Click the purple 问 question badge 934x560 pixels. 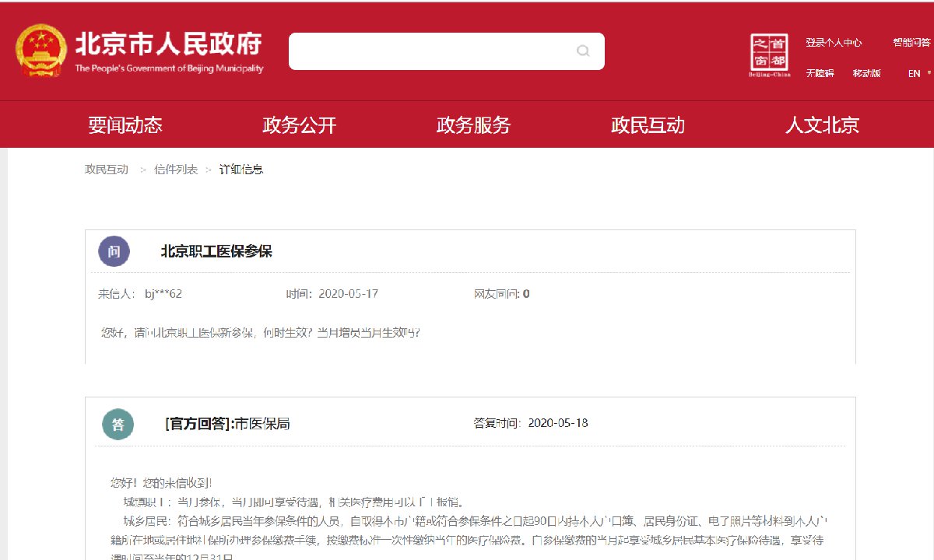tap(114, 251)
